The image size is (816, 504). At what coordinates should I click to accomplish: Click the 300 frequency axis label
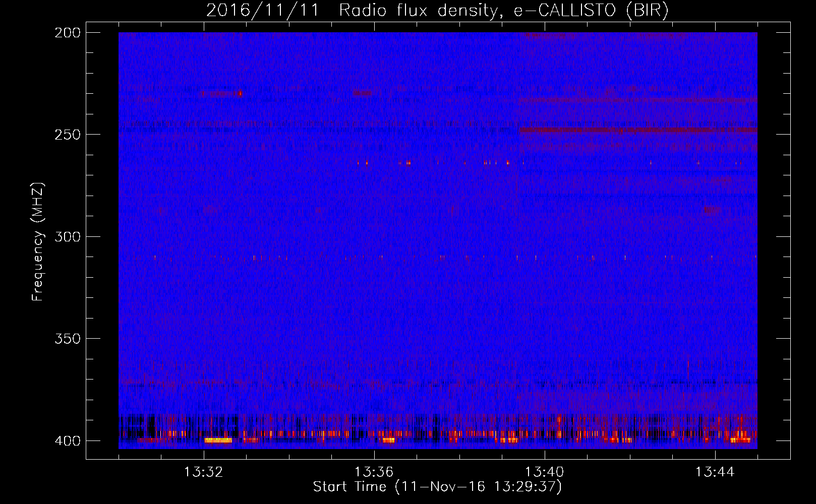(68, 237)
